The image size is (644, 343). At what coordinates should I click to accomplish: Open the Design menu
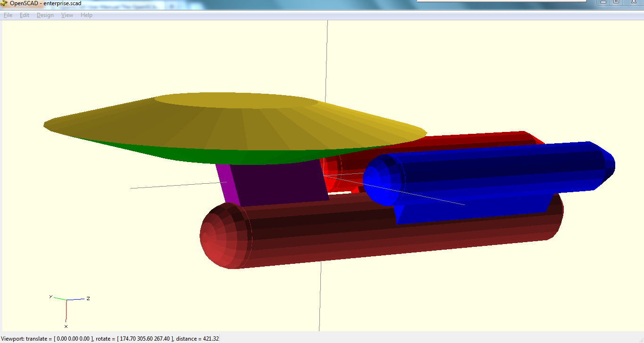tap(45, 15)
